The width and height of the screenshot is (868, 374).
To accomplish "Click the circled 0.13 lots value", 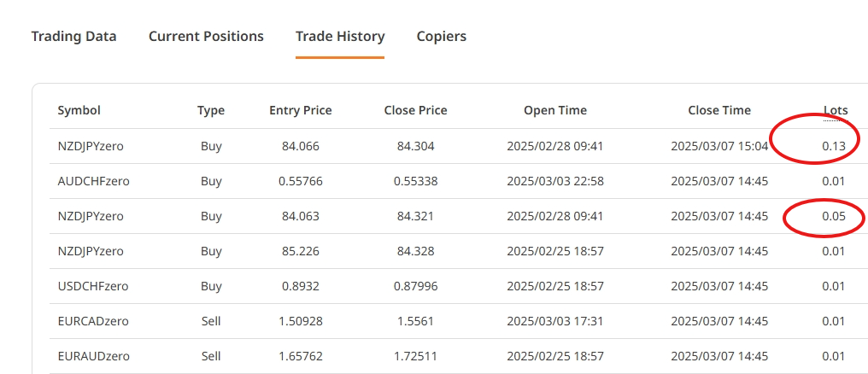I will pyautogui.click(x=834, y=146).
